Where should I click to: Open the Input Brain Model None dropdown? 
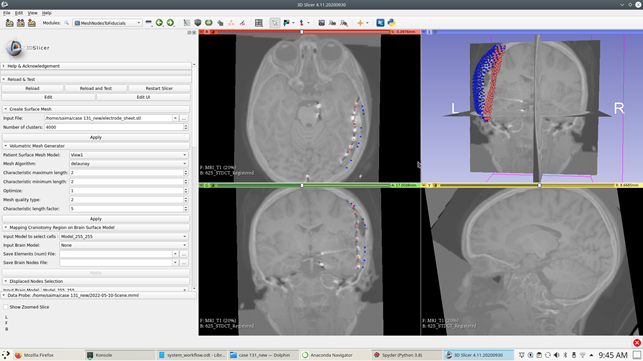click(123, 245)
